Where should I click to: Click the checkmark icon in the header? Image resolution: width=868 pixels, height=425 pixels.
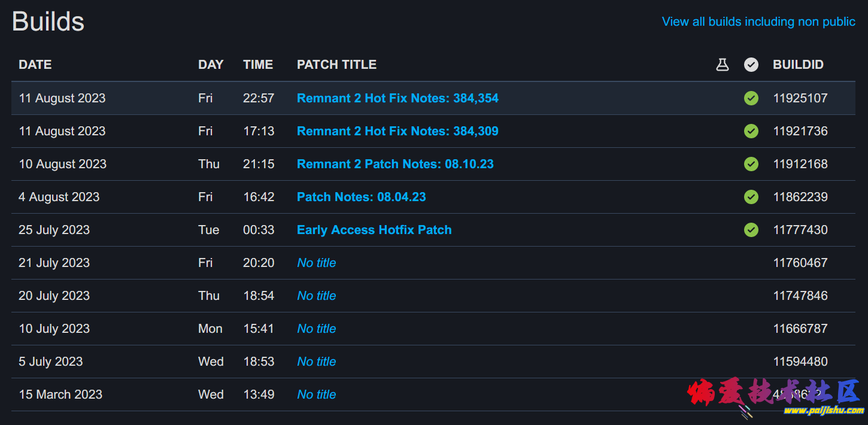[751, 65]
